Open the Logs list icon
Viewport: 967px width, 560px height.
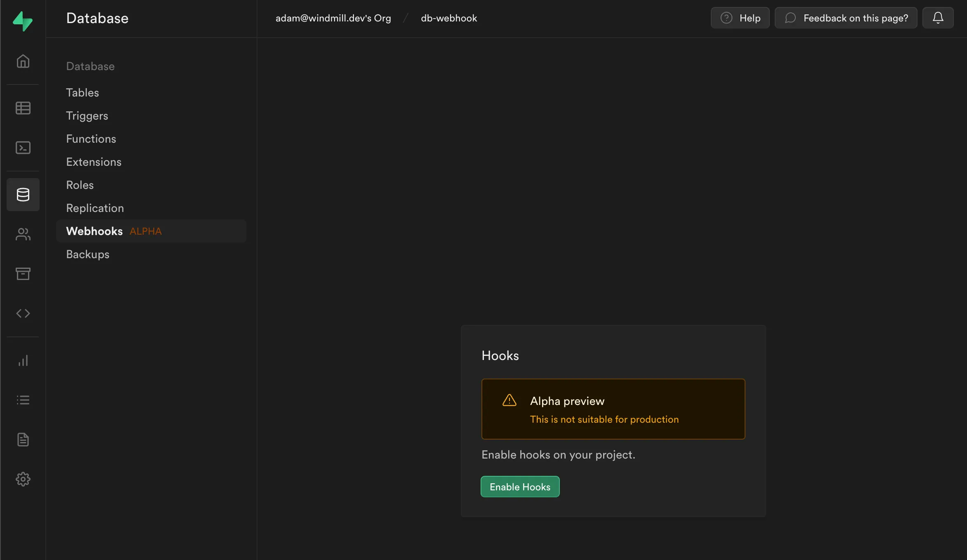coord(23,400)
